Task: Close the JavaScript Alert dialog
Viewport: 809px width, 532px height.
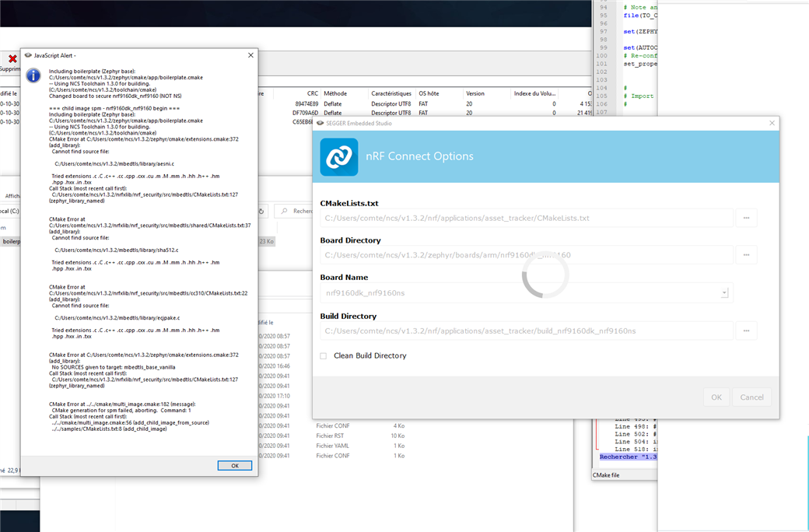Action: [250, 55]
